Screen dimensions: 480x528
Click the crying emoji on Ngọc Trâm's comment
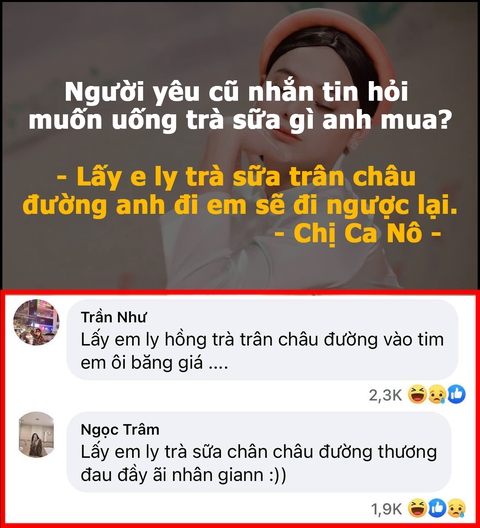click(457, 508)
